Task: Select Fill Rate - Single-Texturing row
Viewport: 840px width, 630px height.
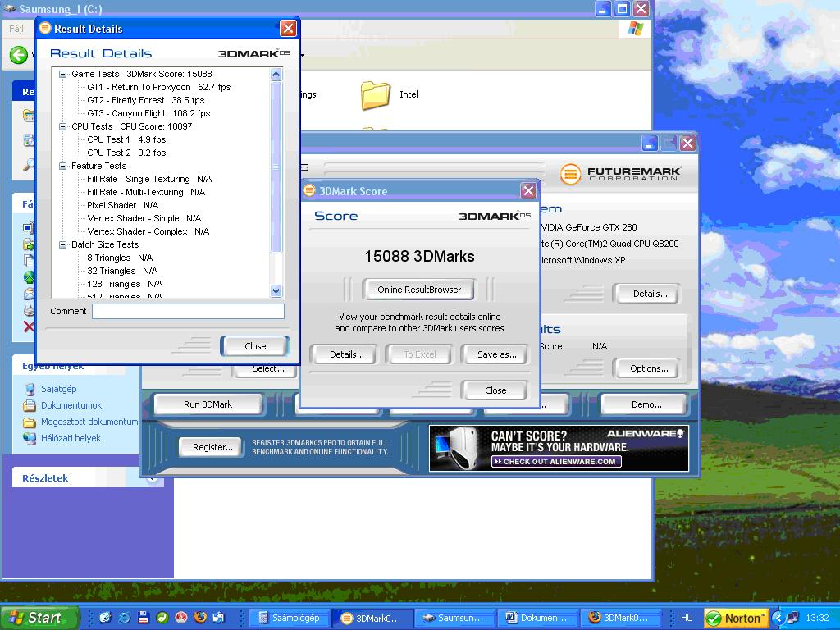Action: 149,179
